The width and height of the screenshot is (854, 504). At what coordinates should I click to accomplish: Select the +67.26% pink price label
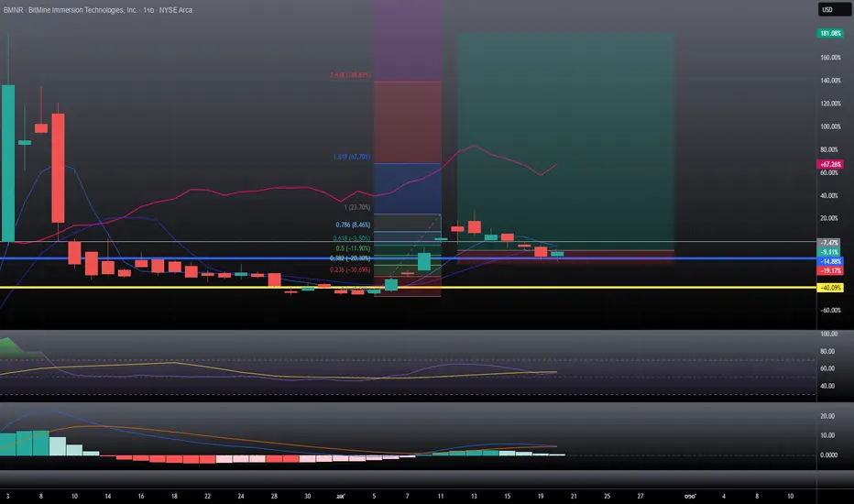tap(830, 164)
